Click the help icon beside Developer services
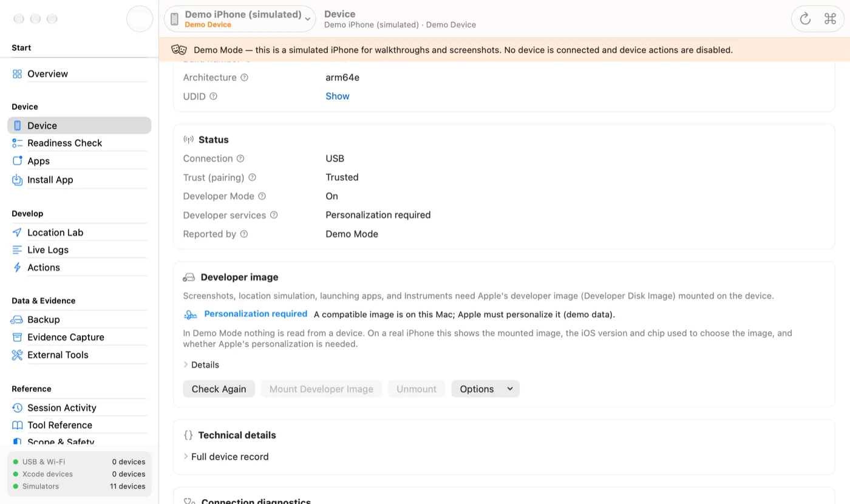850x504 pixels. pyautogui.click(x=274, y=215)
